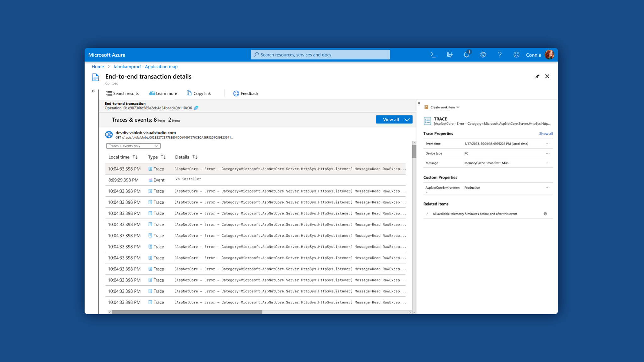Open the help question mark icon
The width and height of the screenshot is (644, 362).
pos(500,55)
